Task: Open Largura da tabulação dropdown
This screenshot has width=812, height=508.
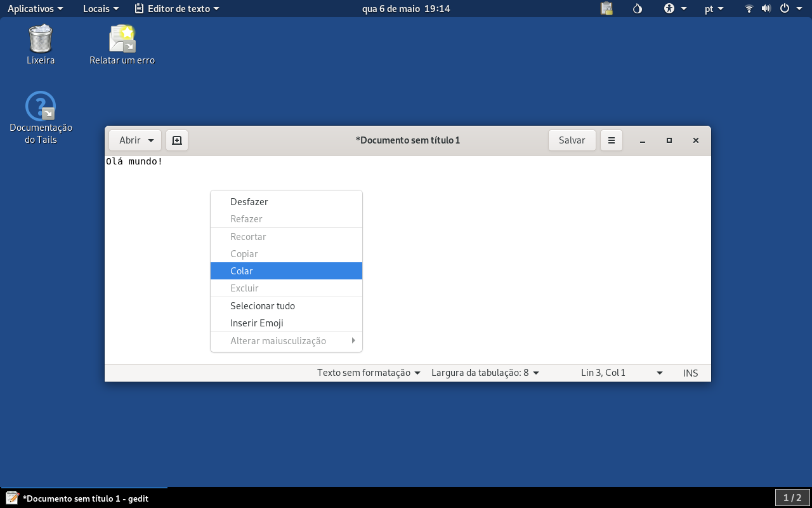Action: tap(485, 373)
